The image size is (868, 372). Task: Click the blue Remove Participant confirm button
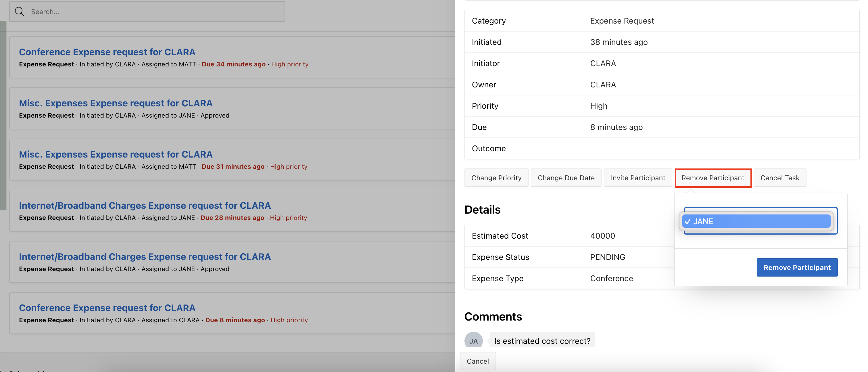(x=796, y=267)
